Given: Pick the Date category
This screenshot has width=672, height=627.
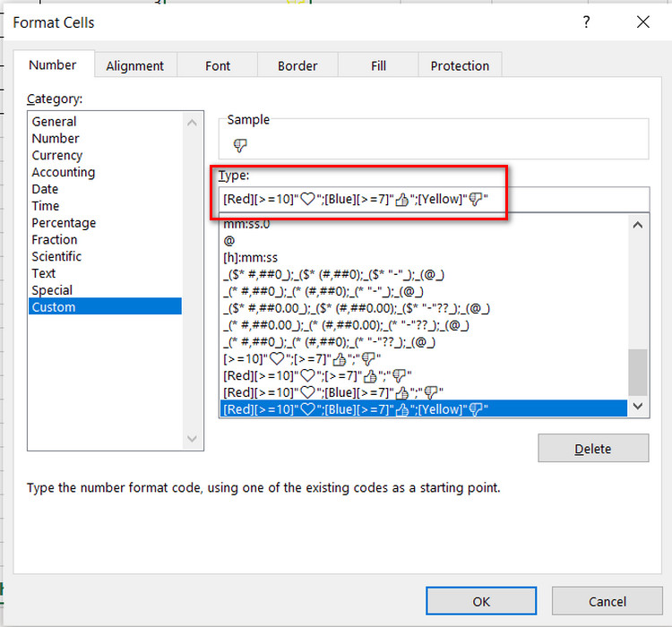Looking at the screenshot, I should pyautogui.click(x=45, y=189).
